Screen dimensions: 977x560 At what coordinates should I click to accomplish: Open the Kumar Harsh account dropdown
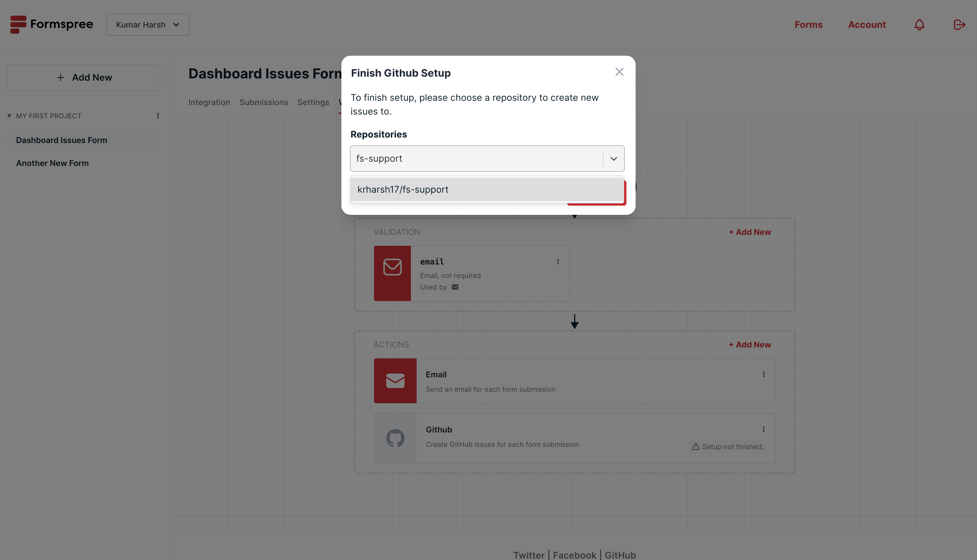pyautogui.click(x=148, y=25)
